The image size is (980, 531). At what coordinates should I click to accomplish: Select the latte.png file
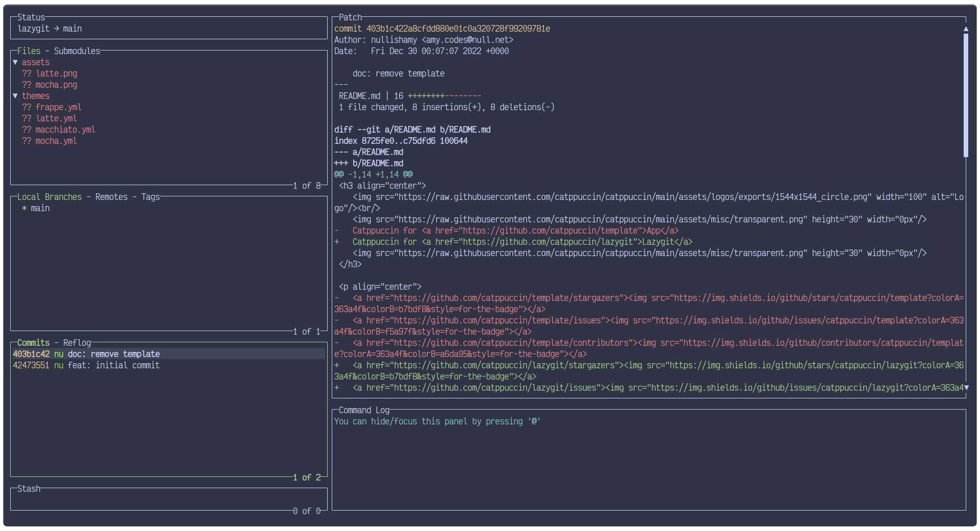(50, 73)
